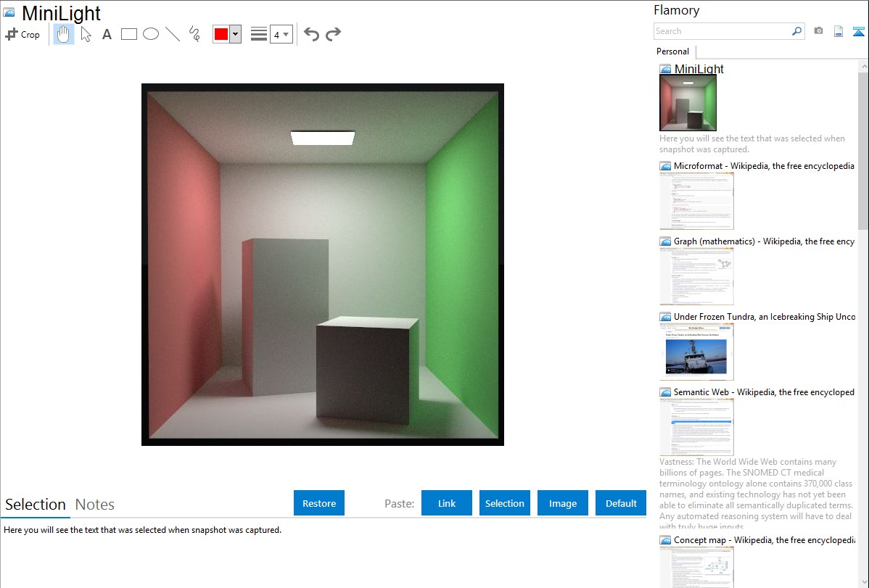Open the color picker dropdown arrow

[235, 35]
